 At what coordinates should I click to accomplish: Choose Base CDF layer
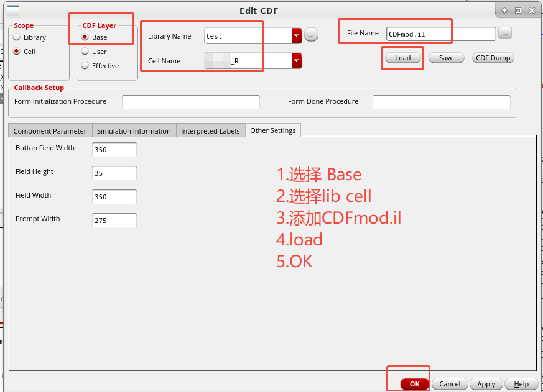[x=85, y=37]
